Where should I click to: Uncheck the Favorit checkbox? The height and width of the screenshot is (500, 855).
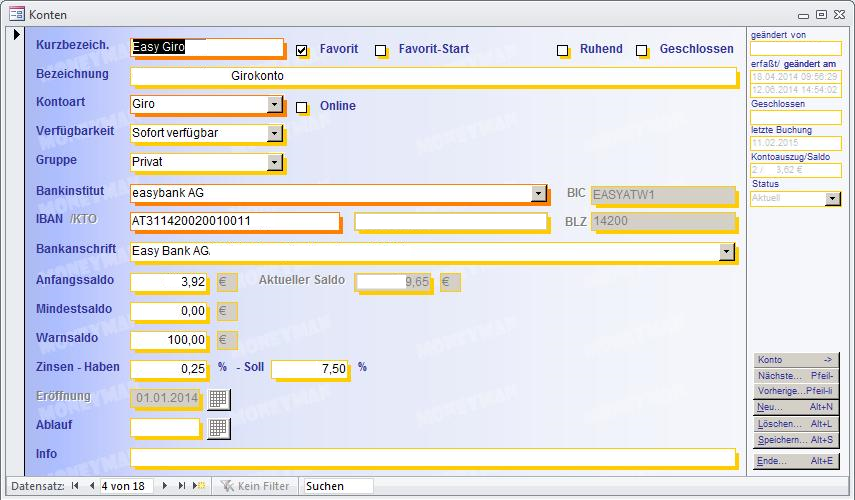tap(302, 50)
